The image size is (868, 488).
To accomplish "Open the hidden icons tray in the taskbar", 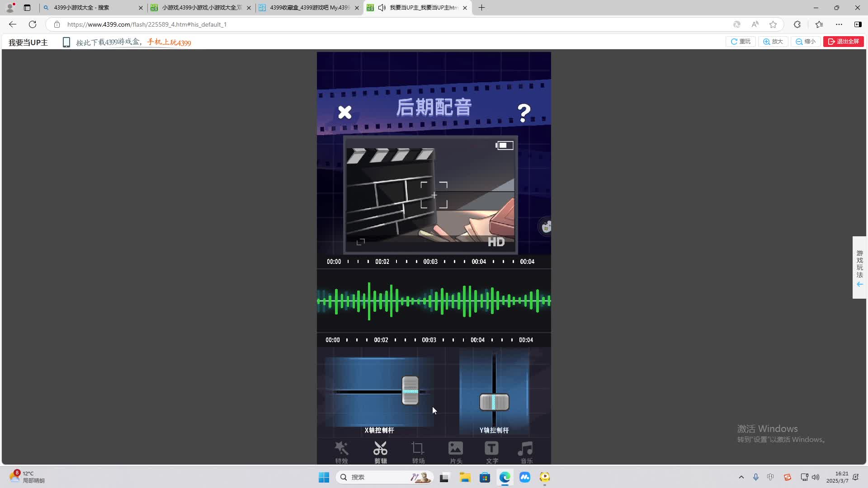I will (741, 477).
